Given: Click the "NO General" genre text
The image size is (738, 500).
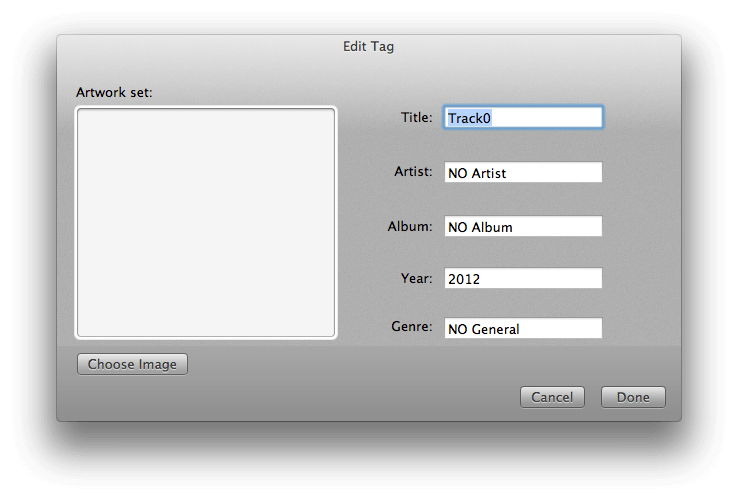Looking at the screenshot, I should pyautogui.click(x=484, y=329).
